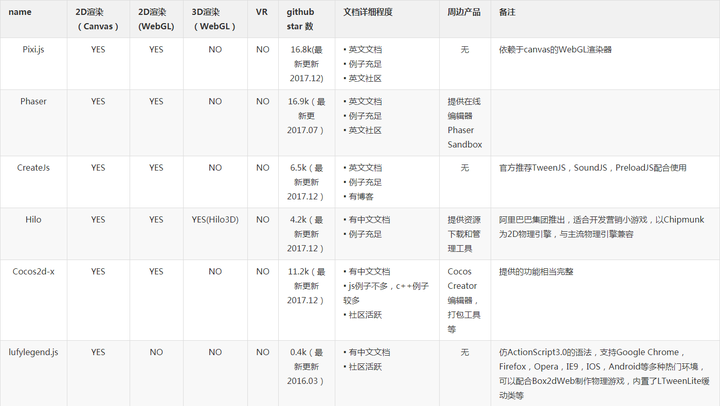Select Hilo peripheral cell "提供资源下载和管理工具"
The width and height of the screenshot is (720, 406).
tap(464, 234)
